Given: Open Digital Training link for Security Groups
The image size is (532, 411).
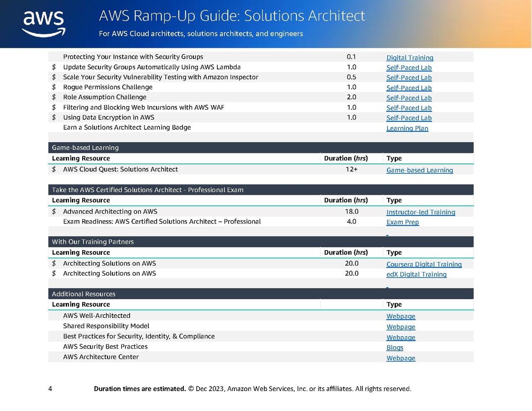Looking at the screenshot, I should [x=410, y=58].
